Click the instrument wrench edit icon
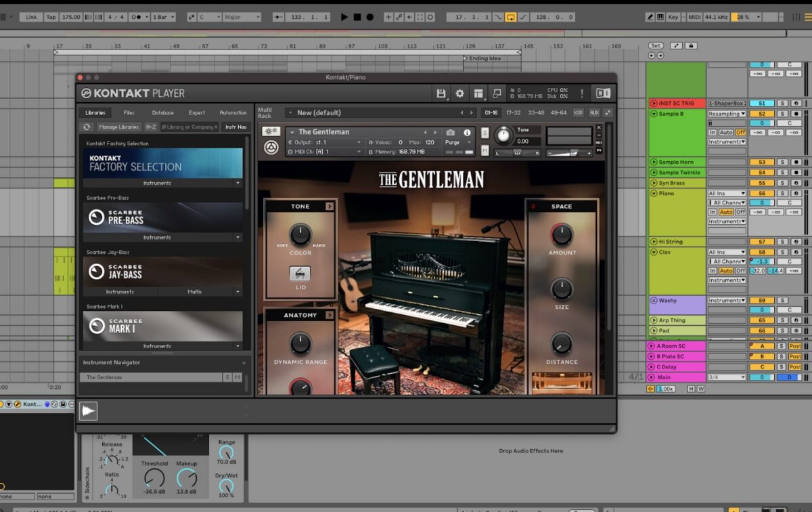Viewport: 812px width, 512px height. pos(271,132)
